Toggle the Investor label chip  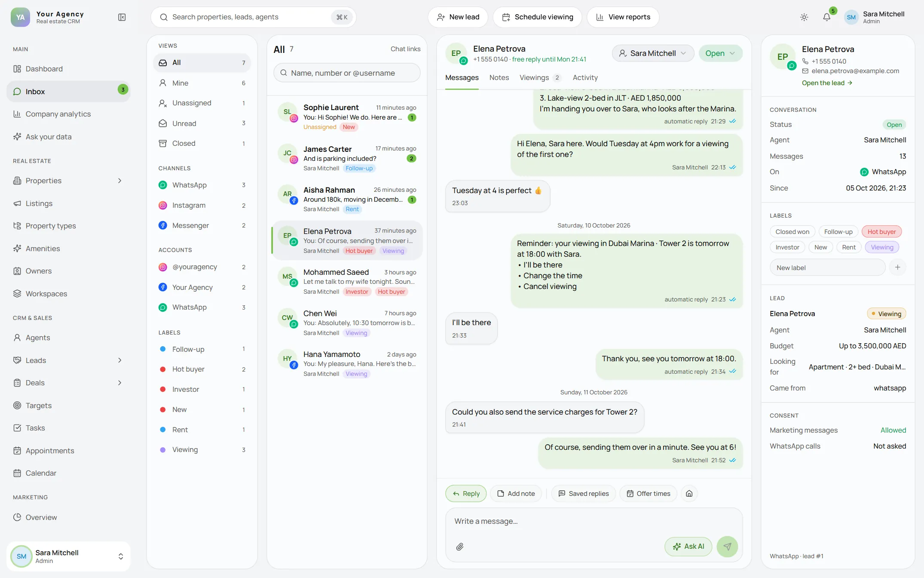787,247
